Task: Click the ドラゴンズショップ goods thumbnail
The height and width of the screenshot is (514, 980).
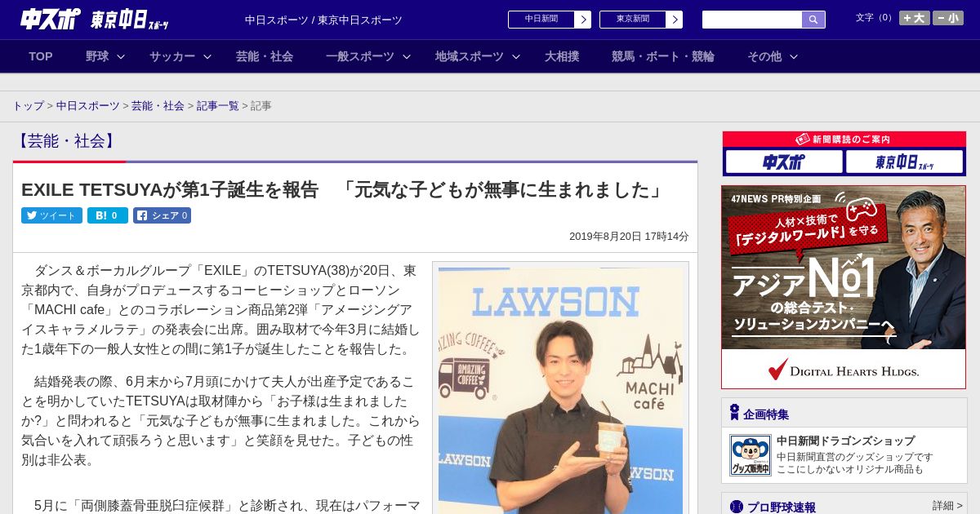Action: [750, 455]
